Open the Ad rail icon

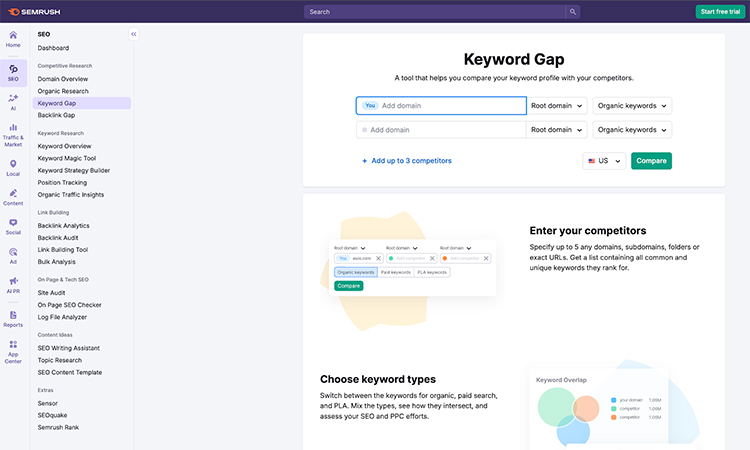(13, 256)
